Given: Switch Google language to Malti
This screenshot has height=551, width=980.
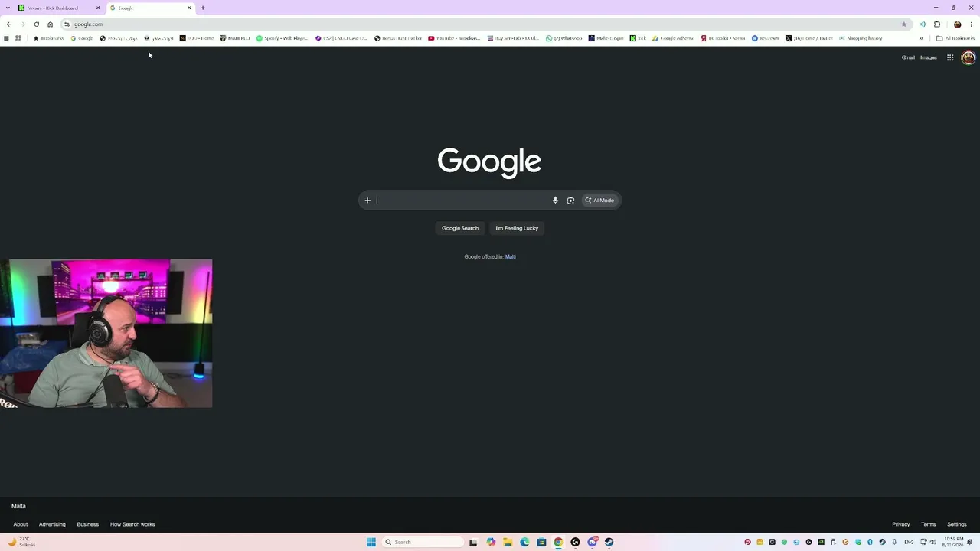Looking at the screenshot, I should click(x=511, y=257).
